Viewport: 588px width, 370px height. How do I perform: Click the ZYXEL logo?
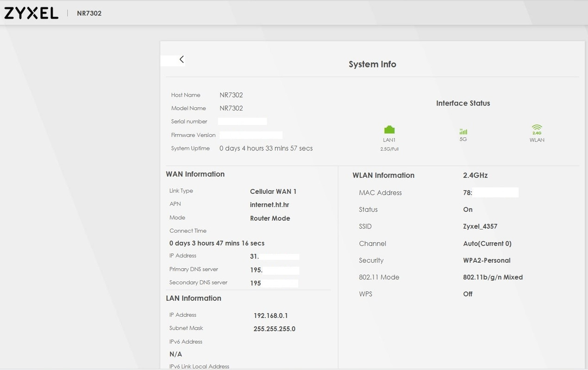click(31, 13)
